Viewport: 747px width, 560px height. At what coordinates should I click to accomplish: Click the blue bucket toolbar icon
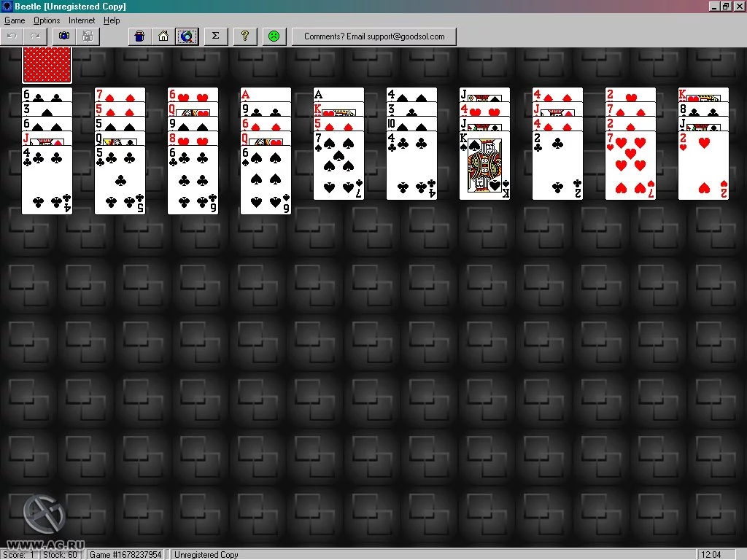[139, 36]
